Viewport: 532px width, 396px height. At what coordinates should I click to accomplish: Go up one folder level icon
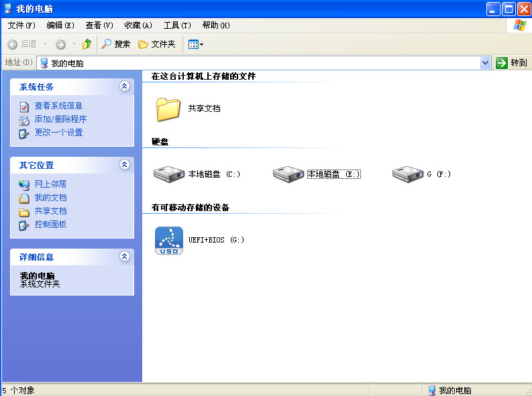pos(87,44)
